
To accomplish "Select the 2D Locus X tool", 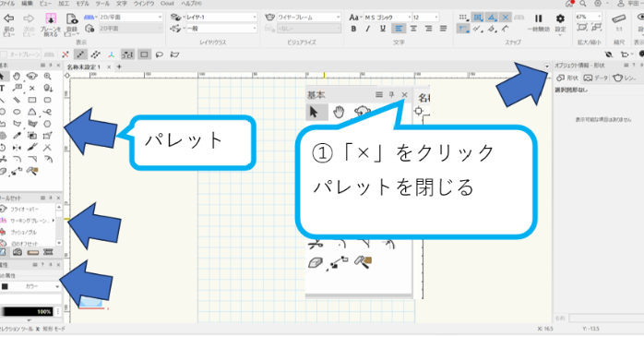I will (32, 88).
